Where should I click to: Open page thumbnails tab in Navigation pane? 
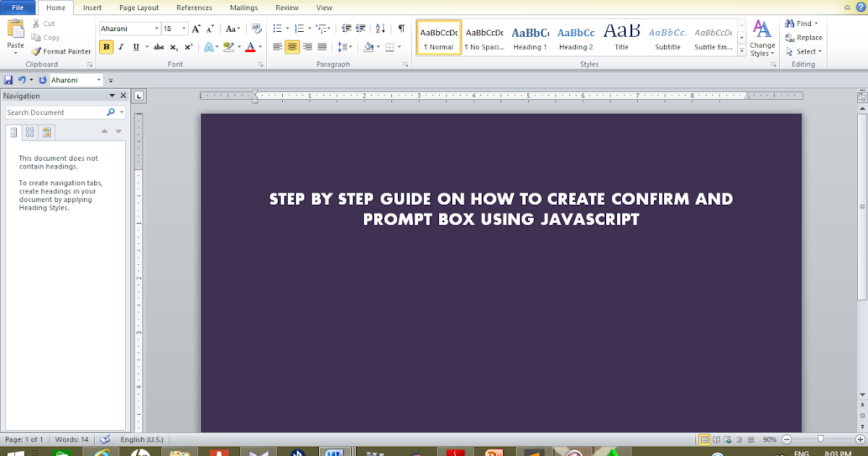pyautogui.click(x=30, y=132)
